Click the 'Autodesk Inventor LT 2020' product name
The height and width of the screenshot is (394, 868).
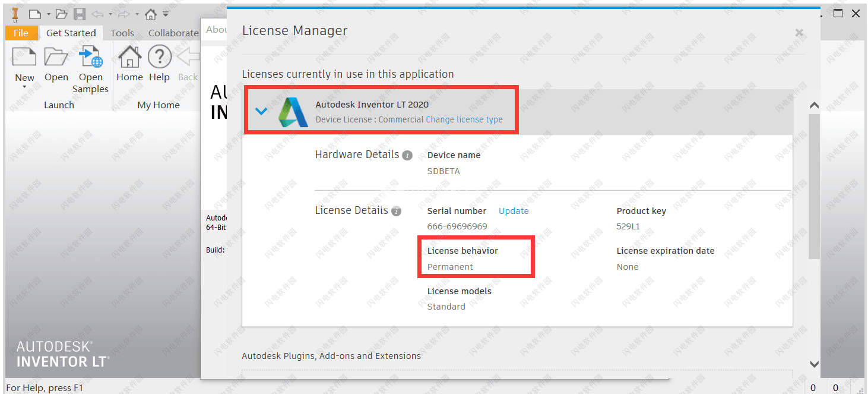tap(372, 105)
